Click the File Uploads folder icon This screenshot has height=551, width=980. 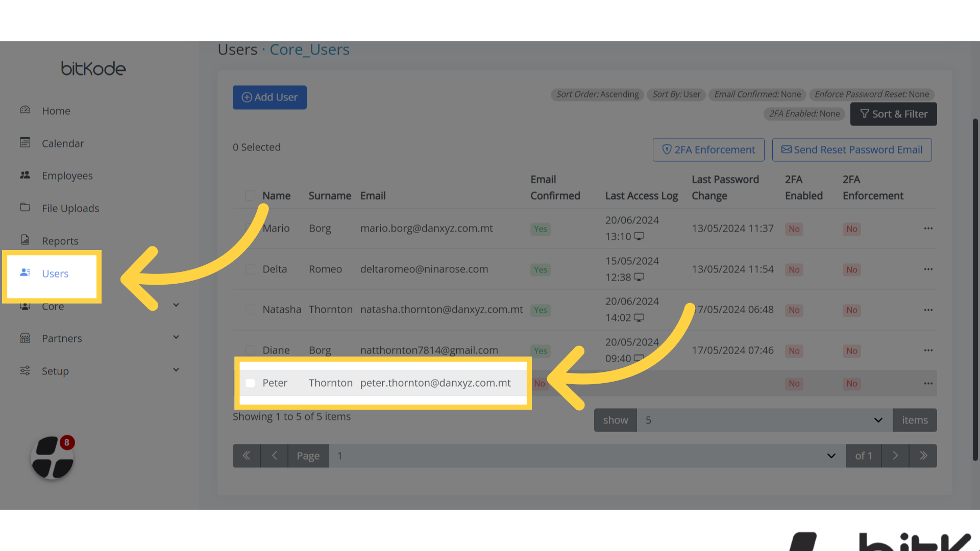coord(25,208)
